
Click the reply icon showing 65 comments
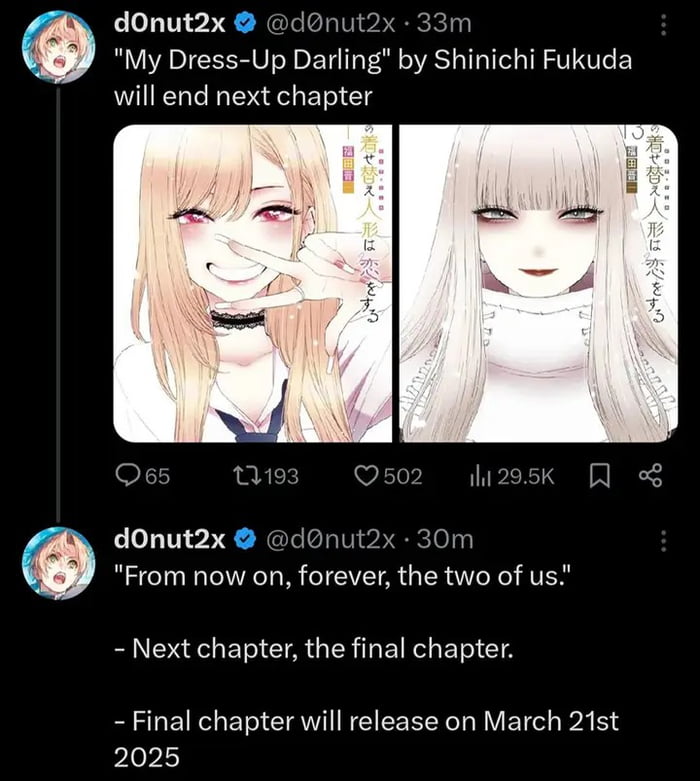pos(127,475)
